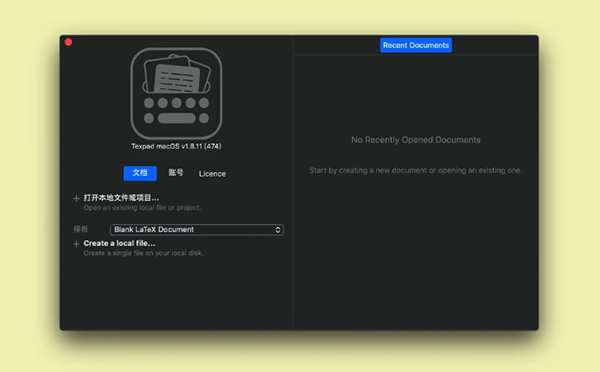Click the 'Create a single file on your local disk' subtitle

(143, 253)
